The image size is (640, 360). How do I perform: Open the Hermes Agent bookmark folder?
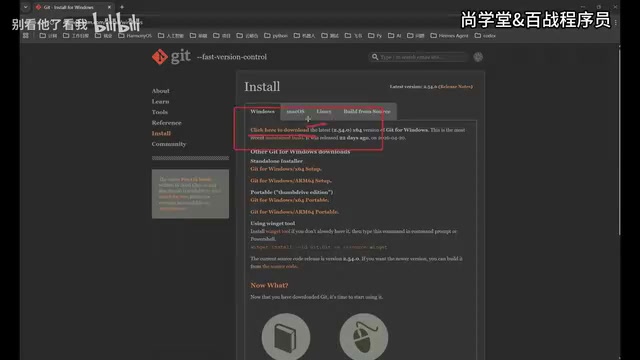[x=449, y=36]
